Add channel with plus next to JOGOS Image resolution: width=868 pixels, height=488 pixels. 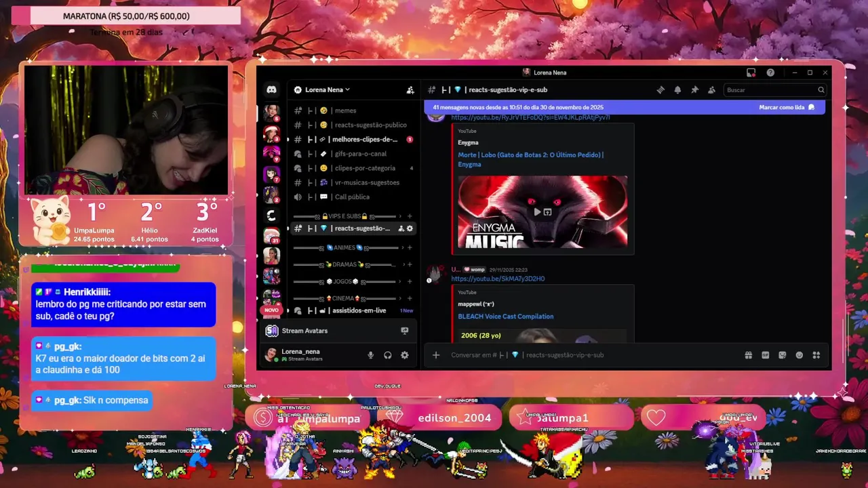(409, 281)
